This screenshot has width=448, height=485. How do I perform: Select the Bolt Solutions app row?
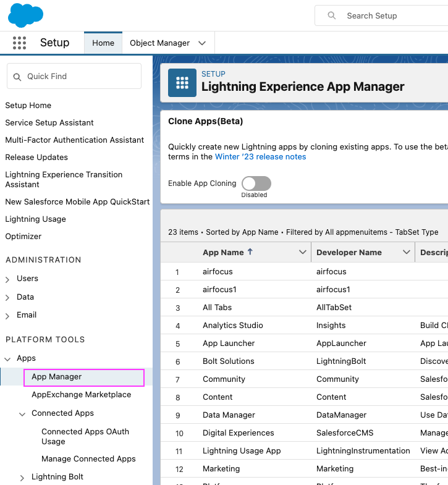click(x=229, y=361)
